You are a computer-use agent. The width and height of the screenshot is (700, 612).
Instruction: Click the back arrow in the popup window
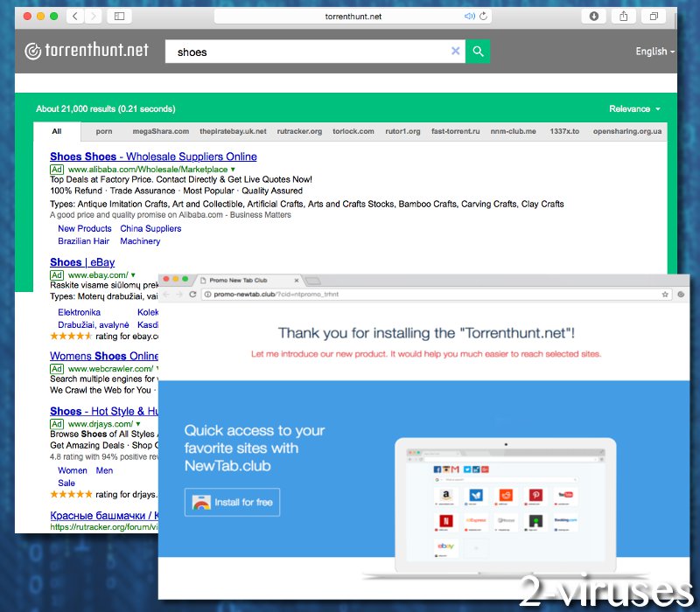click(x=165, y=295)
